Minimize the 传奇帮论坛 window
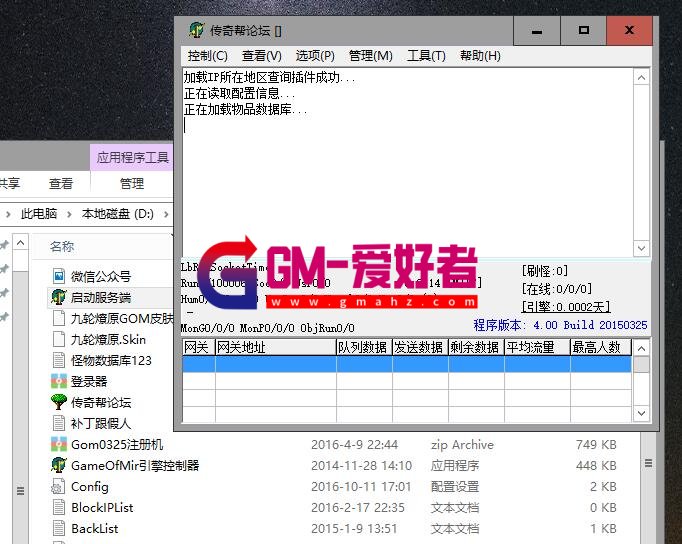This screenshot has width=682, height=544. point(537,31)
